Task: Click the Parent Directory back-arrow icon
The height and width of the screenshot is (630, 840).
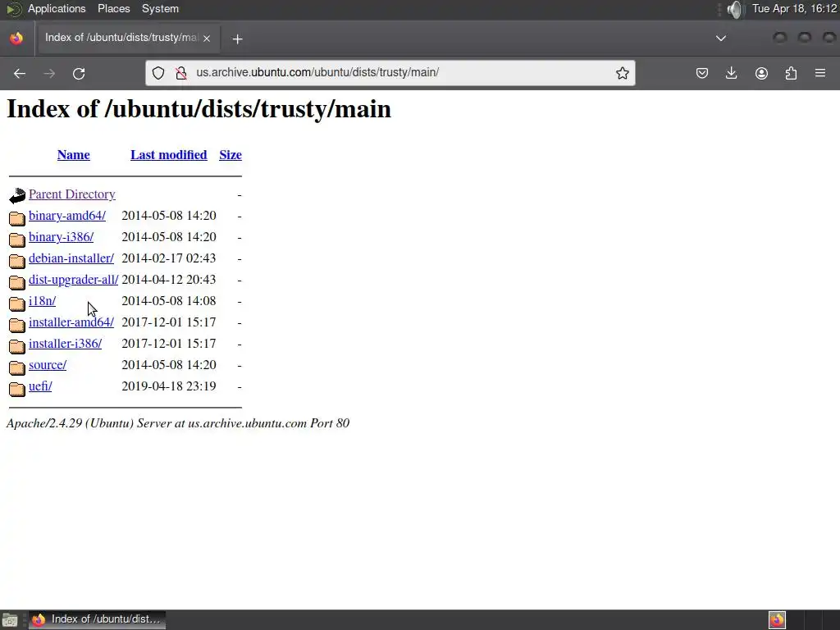Action: [x=17, y=195]
